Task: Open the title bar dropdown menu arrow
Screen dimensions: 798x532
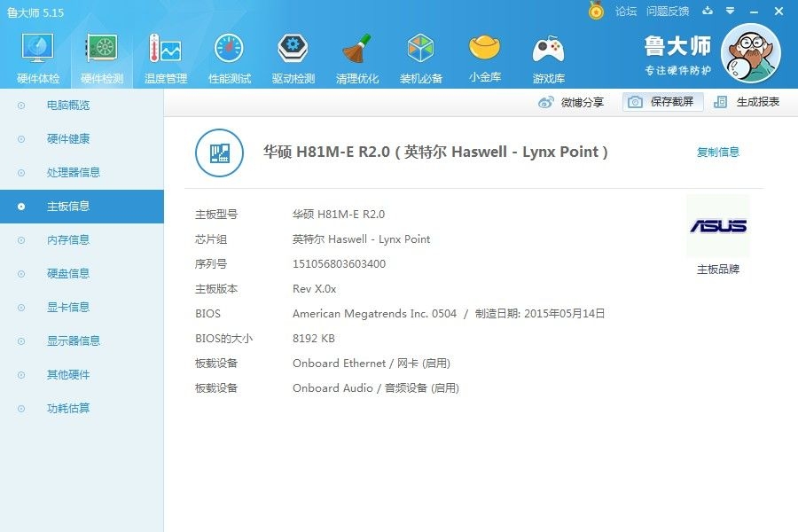Action: [x=731, y=11]
